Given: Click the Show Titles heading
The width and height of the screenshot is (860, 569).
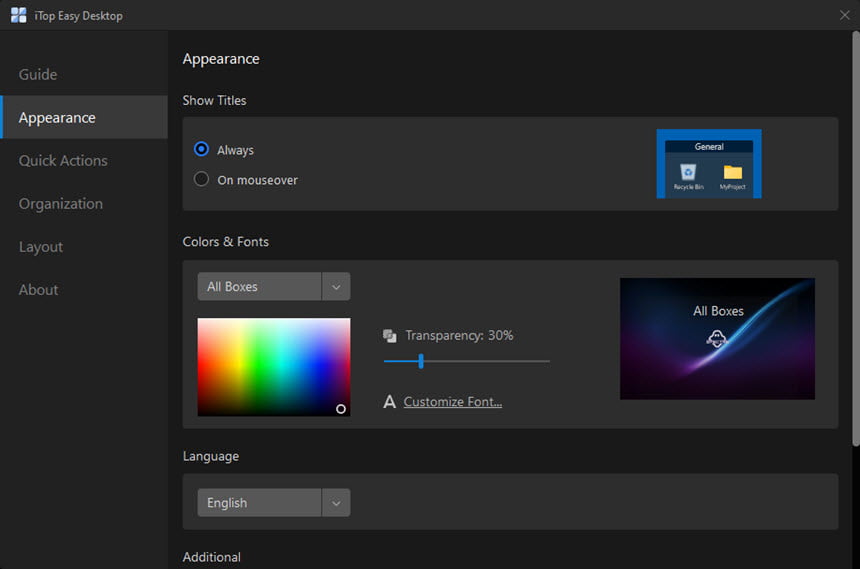Looking at the screenshot, I should pos(214,100).
